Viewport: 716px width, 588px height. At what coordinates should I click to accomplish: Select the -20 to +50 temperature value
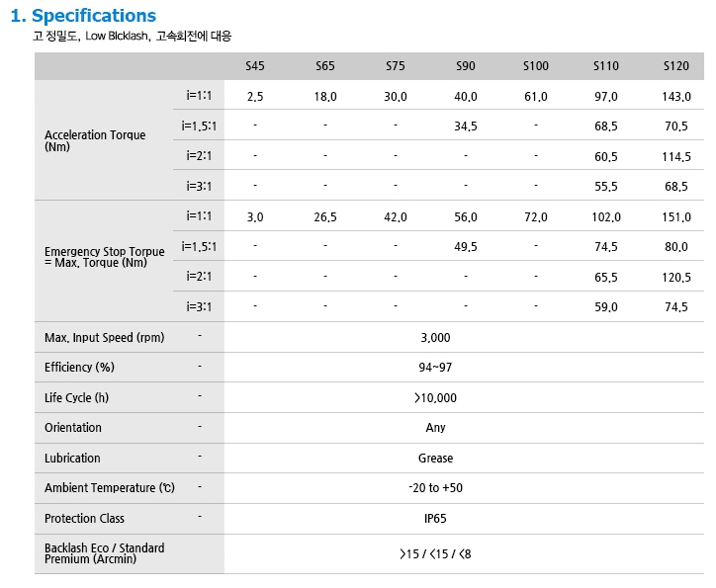(435, 488)
